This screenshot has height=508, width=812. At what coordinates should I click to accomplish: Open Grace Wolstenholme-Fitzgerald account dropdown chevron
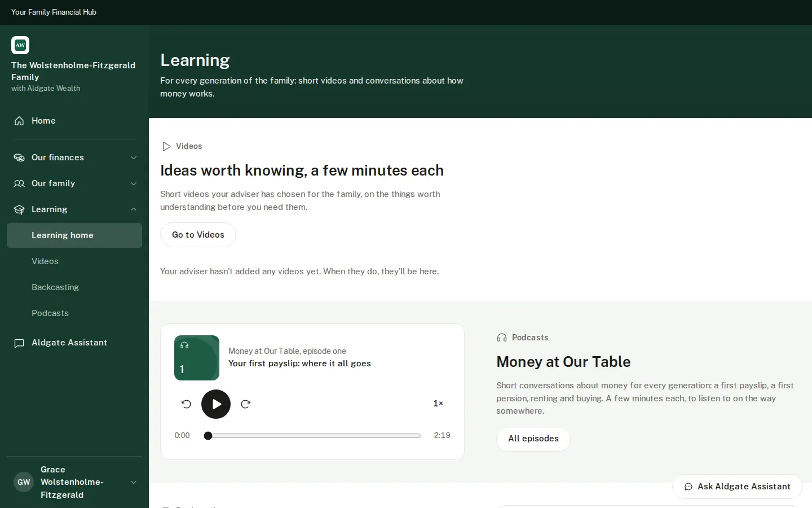click(134, 482)
